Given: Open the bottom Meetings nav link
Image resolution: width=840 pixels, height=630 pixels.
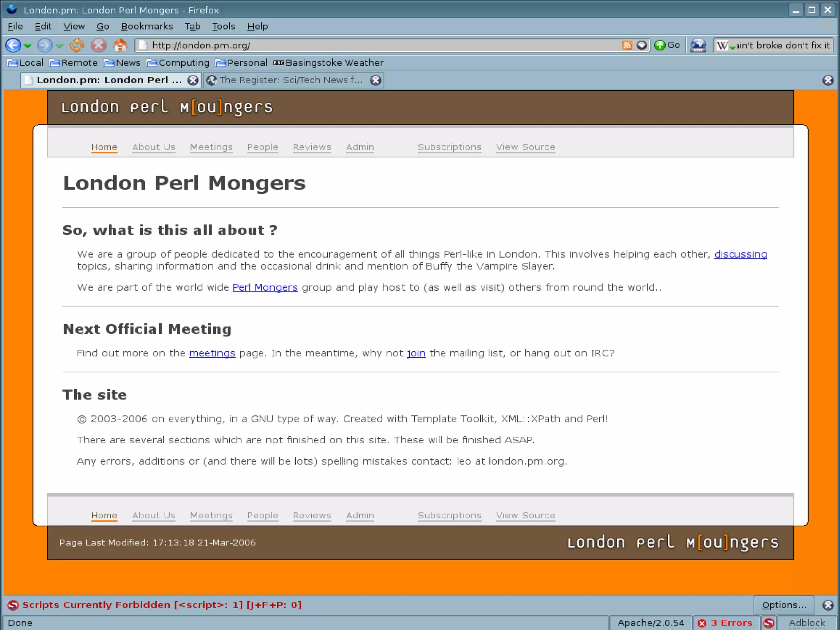Looking at the screenshot, I should [211, 515].
